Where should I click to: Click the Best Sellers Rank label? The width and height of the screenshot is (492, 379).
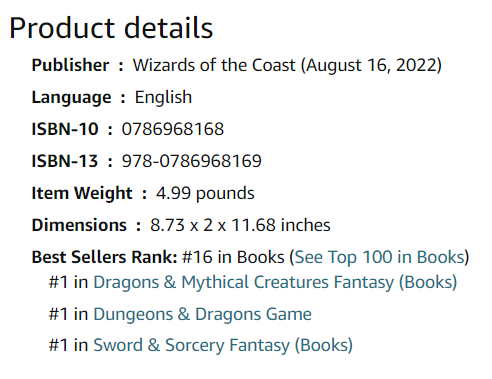click(104, 257)
